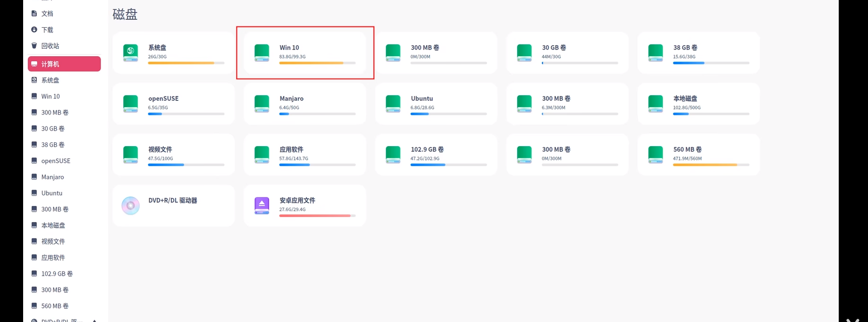The height and width of the screenshot is (322, 868).
Task: Click the 磁盘 section heading
Action: (125, 15)
